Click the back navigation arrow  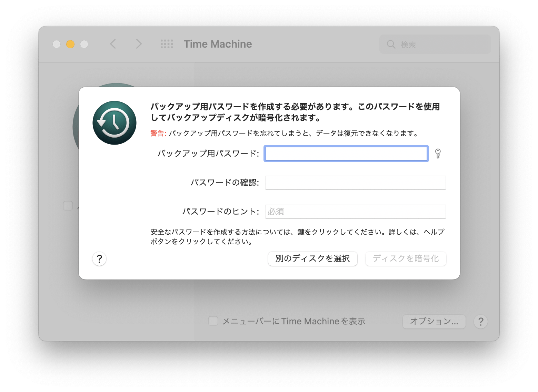click(x=113, y=44)
